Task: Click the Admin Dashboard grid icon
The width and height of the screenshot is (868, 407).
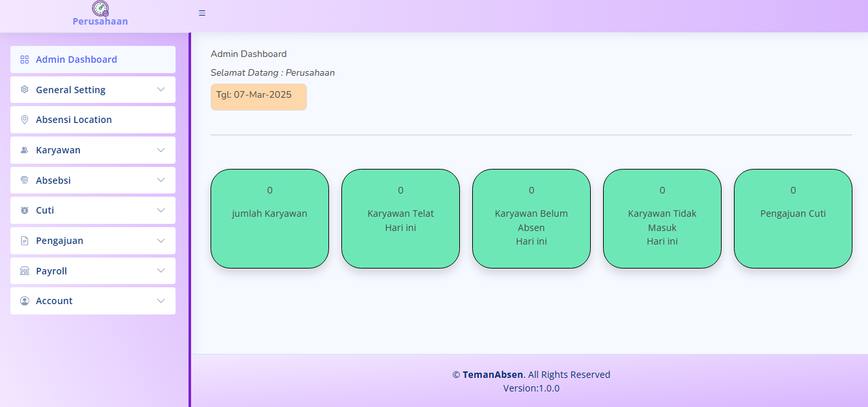Action: coord(25,60)
